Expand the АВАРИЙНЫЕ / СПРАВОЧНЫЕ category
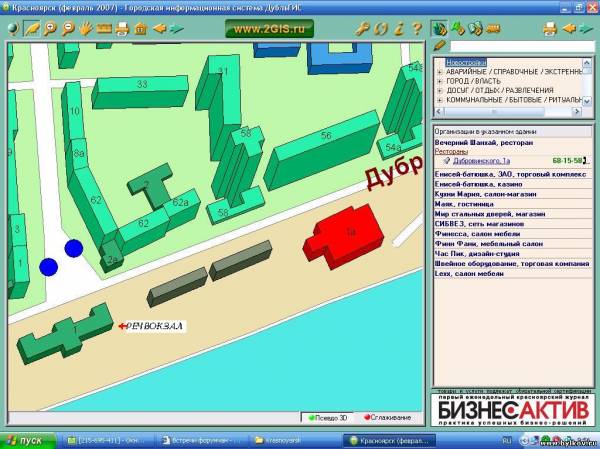This screenshot has height=449, width=600. click(440, 72)
